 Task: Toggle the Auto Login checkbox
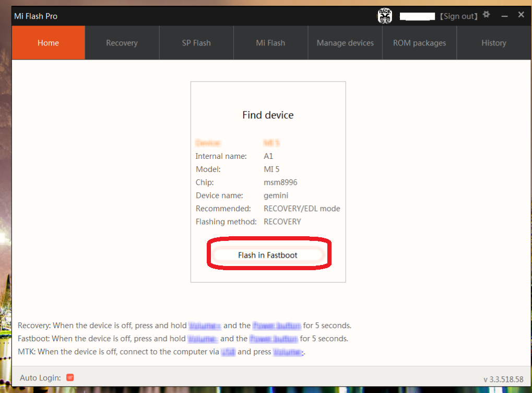point(70,377)
